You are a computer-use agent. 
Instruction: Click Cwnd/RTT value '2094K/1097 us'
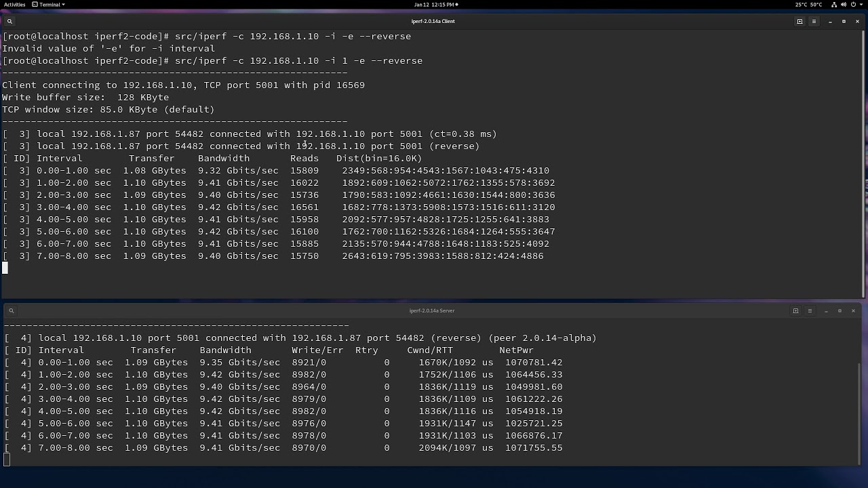(456, 447)
